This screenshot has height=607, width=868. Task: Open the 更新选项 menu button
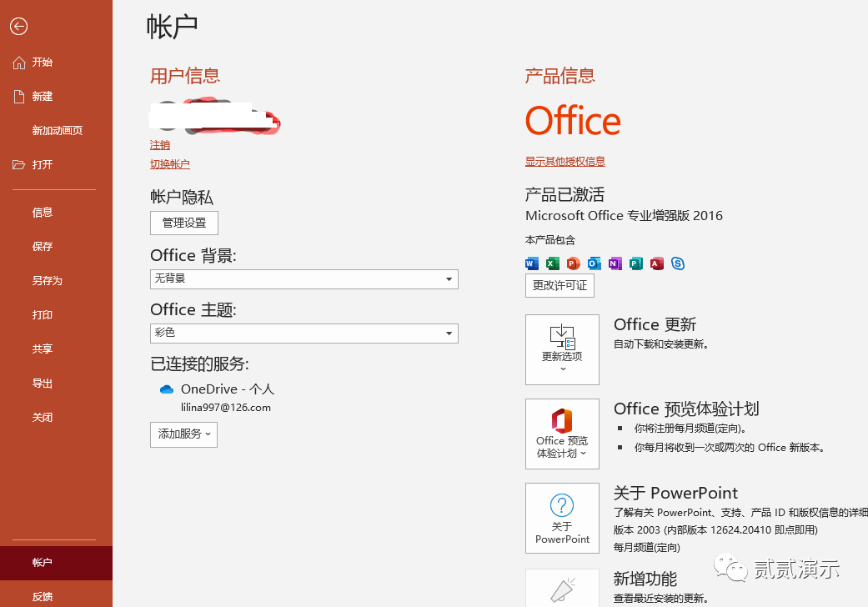coord(563,349)
